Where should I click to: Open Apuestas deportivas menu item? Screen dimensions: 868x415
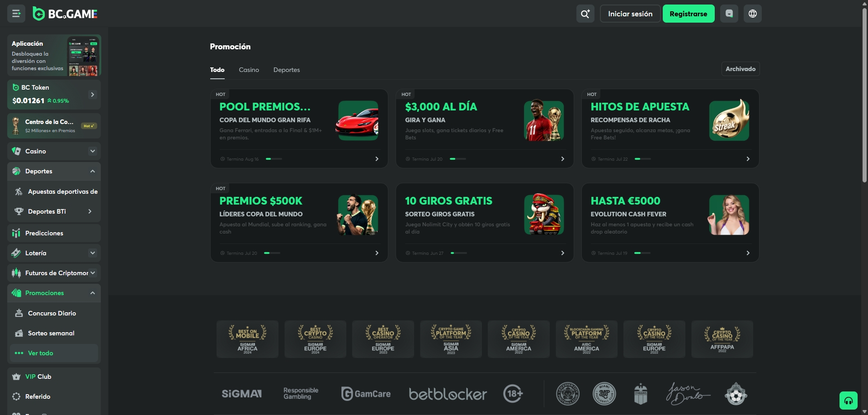[x=54, y=191]
